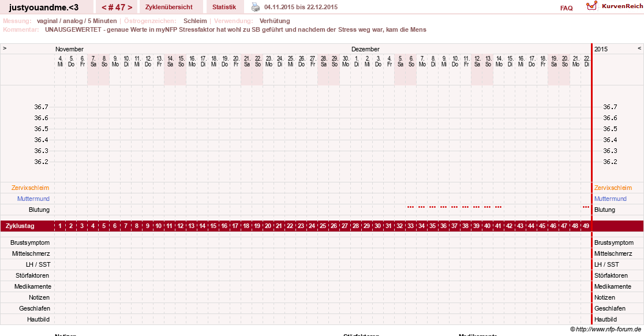Click the 2015 year label
This screenshot has width=644, height=336.
coord(601,49)
